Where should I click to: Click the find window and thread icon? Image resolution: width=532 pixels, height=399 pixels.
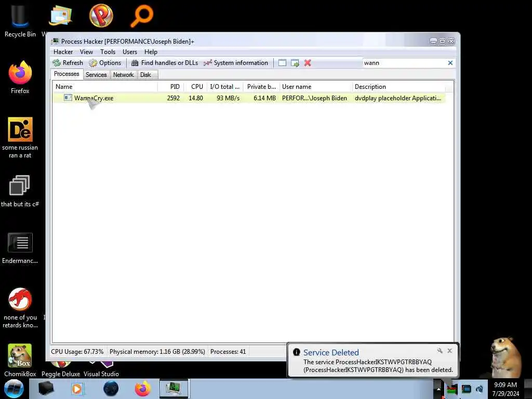click(295, 63)
